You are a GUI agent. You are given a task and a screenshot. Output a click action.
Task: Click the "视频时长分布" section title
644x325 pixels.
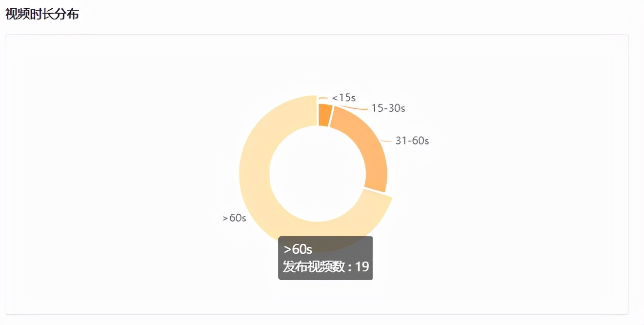(42, 14)
